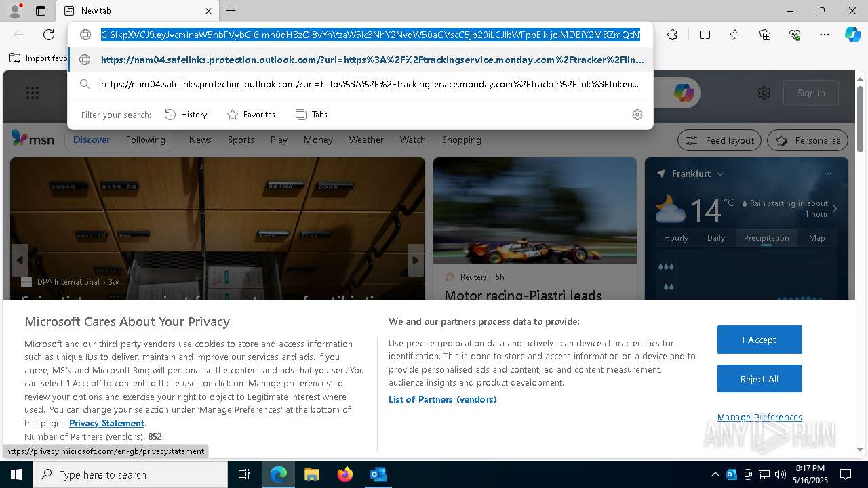Click the msn logo
Viewport: 868px width, 488px height.
(x=33, y=139)
